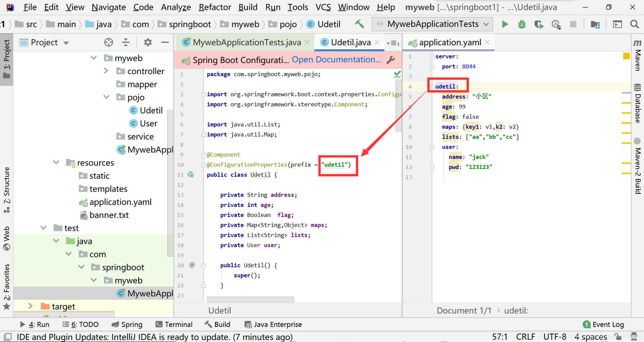Click the Profile run icon

[556, 24]
